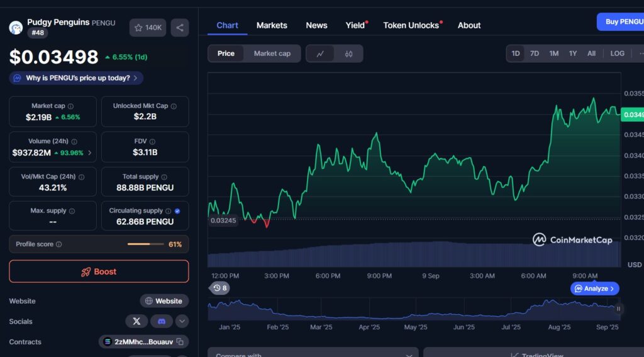Click the $0.03498 price value

54,57
